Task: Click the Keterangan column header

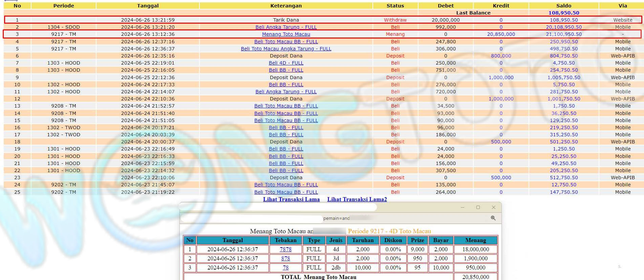Action: [286, 6]
